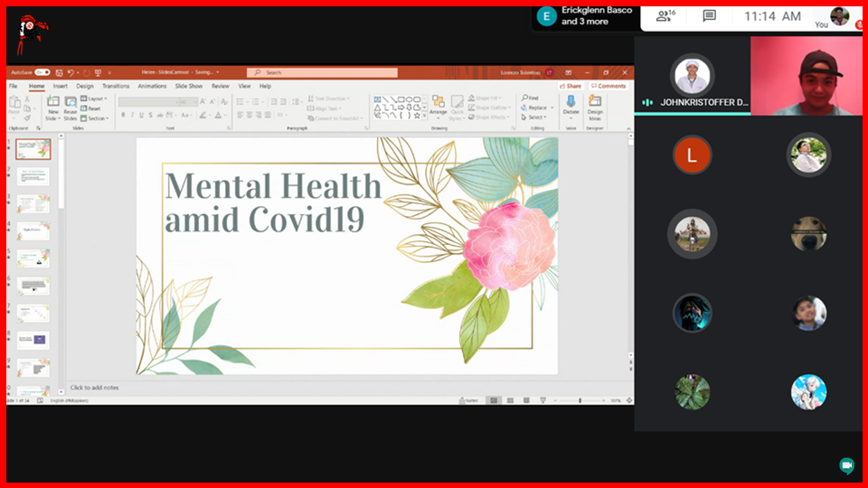Show the Meet participants list icon
Image resolution: width=868 pixels, height=488 pixels.
[665, 16]
